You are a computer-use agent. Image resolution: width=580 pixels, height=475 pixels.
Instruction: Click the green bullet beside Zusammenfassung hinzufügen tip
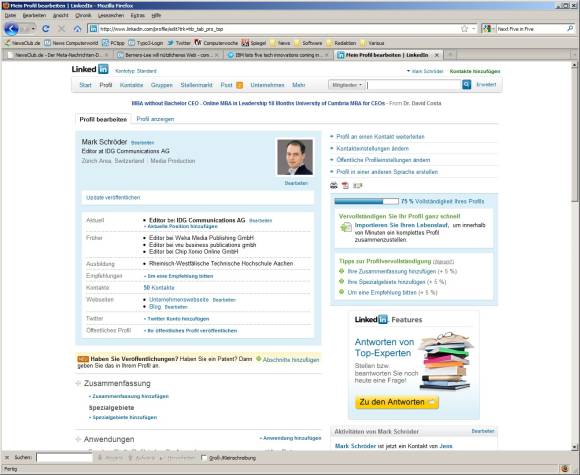tap(341, 271)
